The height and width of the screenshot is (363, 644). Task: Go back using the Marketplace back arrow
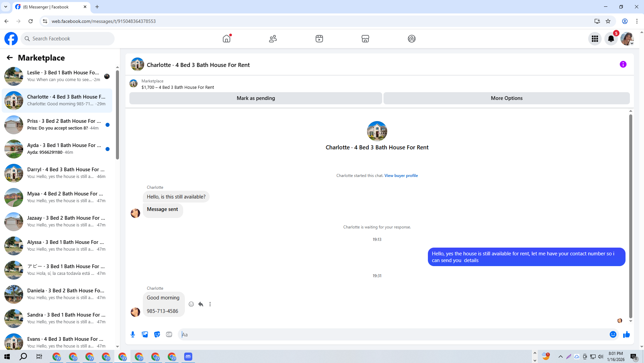coord(10,58)
